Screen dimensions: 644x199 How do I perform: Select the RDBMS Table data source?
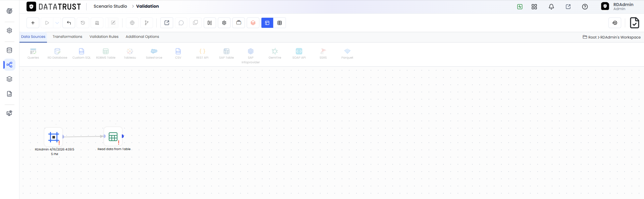click(x=106, y=54)
